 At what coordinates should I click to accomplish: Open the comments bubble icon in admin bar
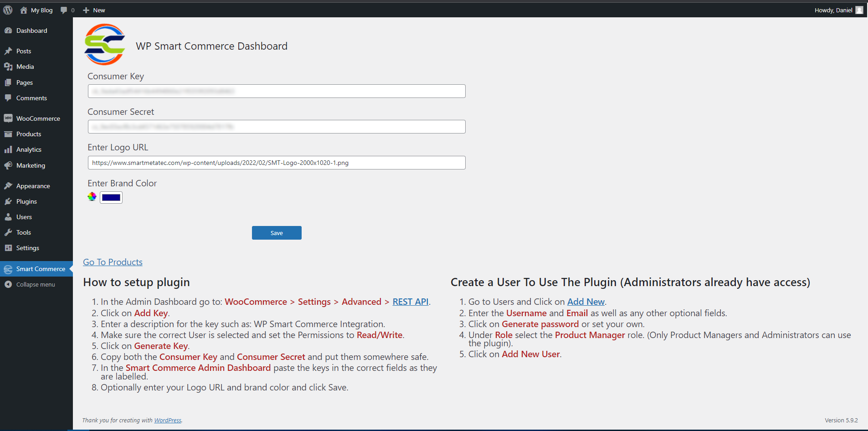pyautogui.click(x=64, y=10)
